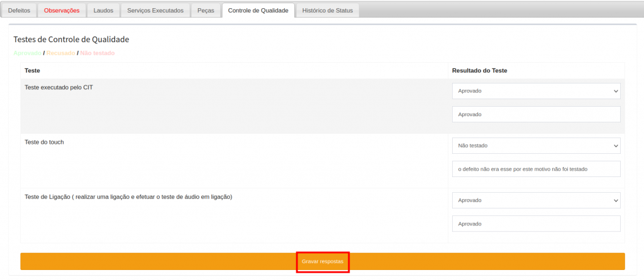The width and height of the screenshot is (644, 280).
Task: Click the Teste column header
Action: pos(32,70)
